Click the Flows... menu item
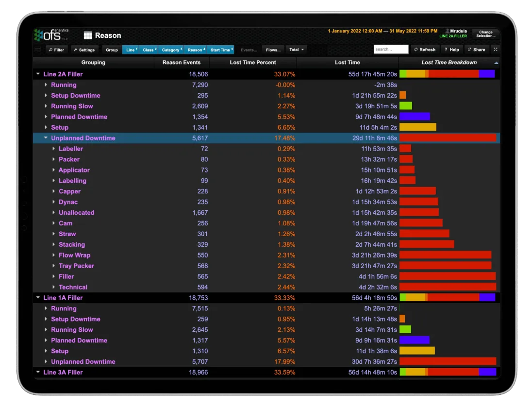 point(273,50)
